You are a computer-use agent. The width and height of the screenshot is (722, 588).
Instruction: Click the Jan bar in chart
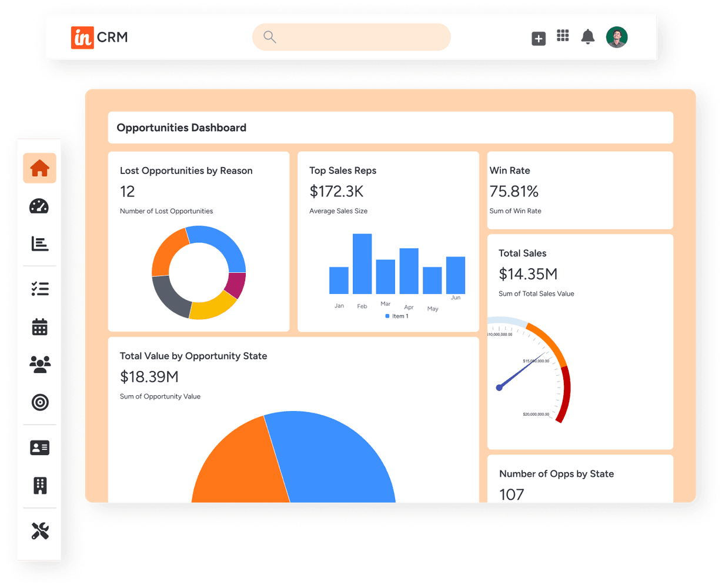click(339, 280)
